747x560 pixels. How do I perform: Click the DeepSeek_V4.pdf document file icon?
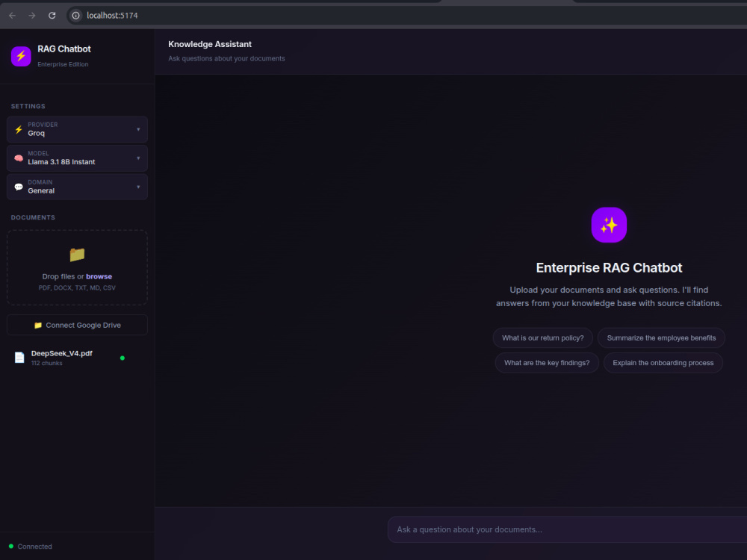(19, 358)
